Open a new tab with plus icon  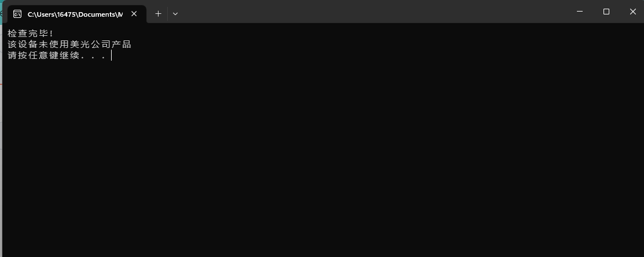coord(158,13)
